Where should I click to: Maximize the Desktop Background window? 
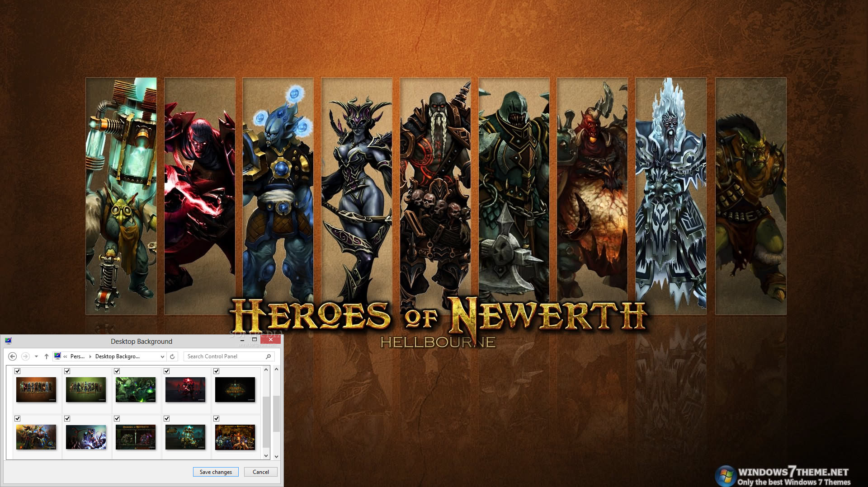(254, 340)
